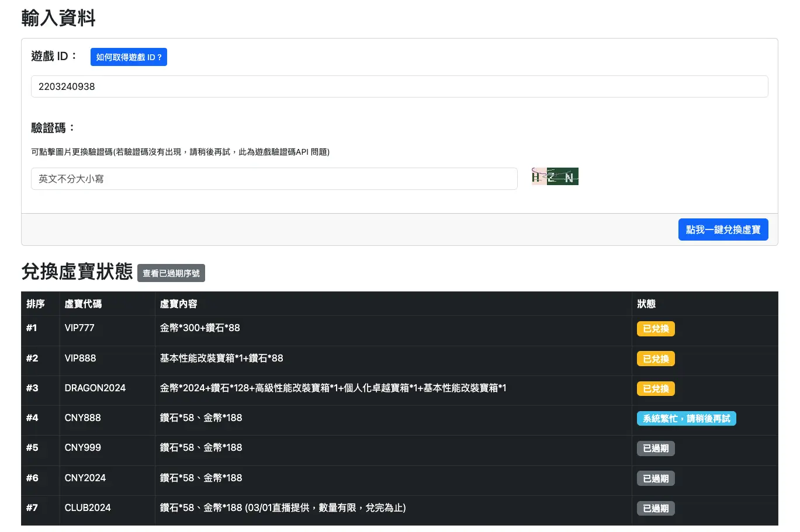The image size is (800, 532).
Task: Click the 驗證碼 input field
Action: (274, 179)
